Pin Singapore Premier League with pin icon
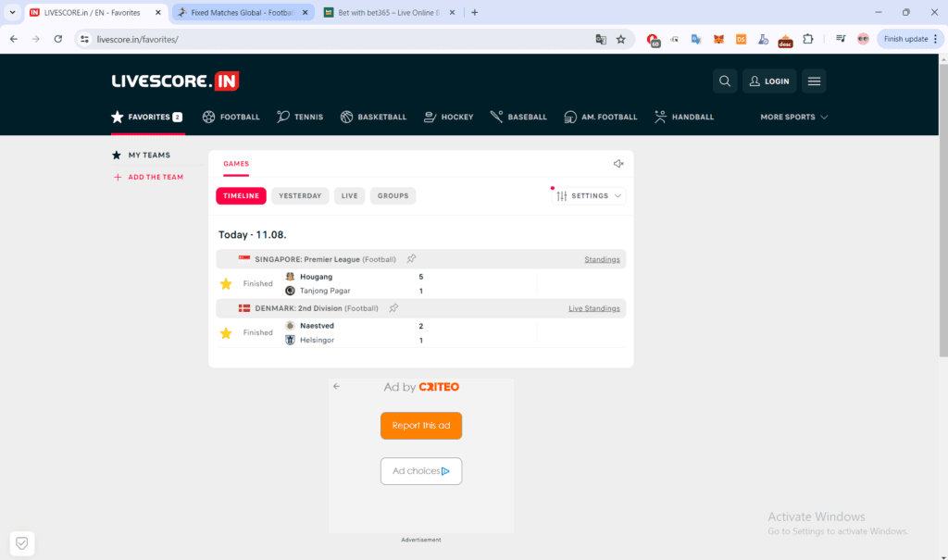Viewport: 948px width, 560px height. click(x=412, y=259)
